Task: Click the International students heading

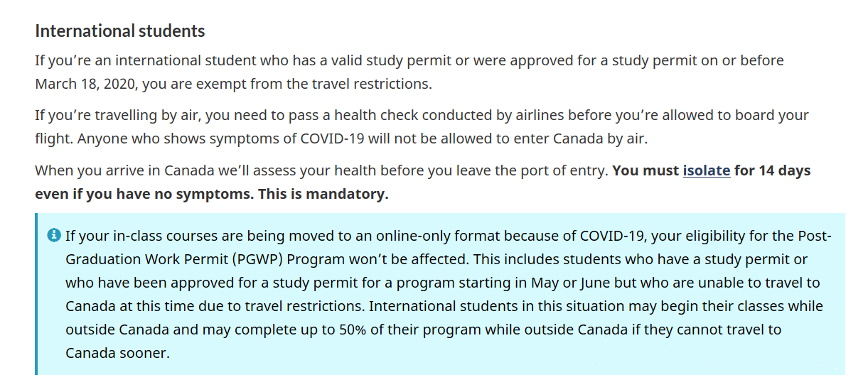Action: pyautogui.click(x=120, y=31)
